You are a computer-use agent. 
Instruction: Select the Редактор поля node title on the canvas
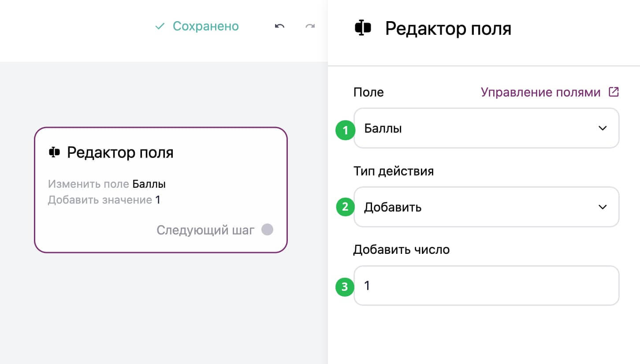tap(120, 152)
